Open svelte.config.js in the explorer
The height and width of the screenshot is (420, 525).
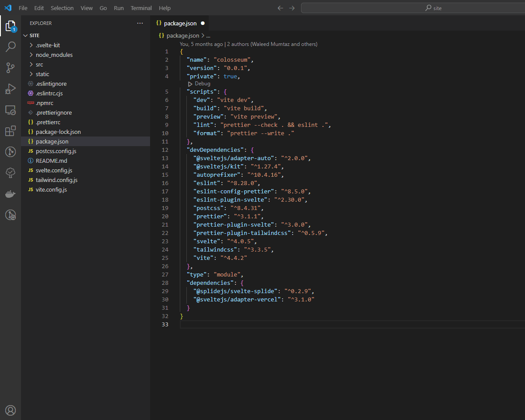[54, 170]
